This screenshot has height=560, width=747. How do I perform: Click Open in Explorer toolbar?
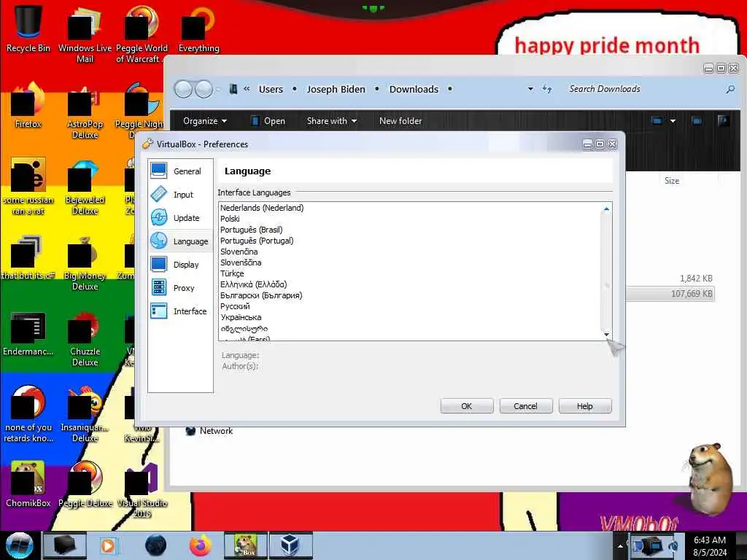pos(268,121)
